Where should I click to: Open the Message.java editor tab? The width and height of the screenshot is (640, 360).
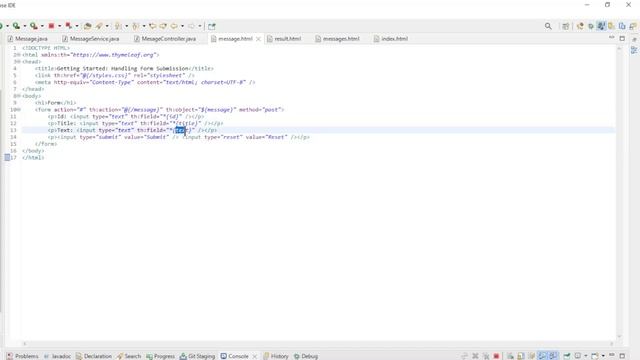(28, 39)
